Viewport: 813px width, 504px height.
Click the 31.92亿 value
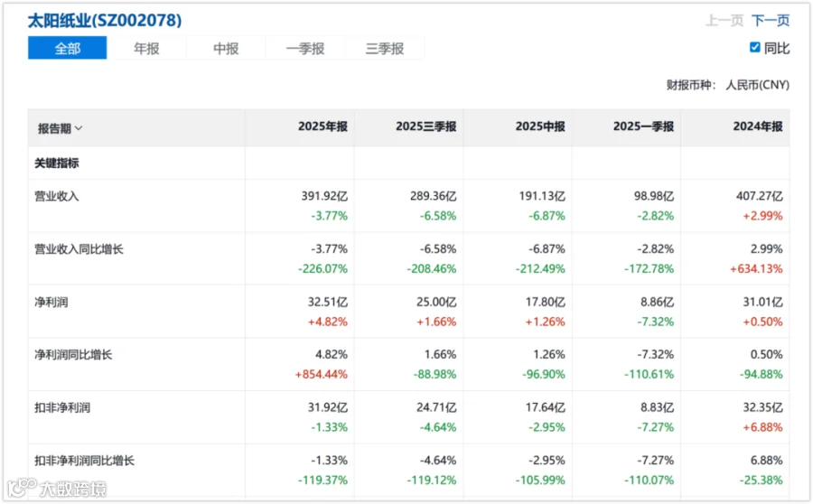pyautogui.click(x=328, y=407)
